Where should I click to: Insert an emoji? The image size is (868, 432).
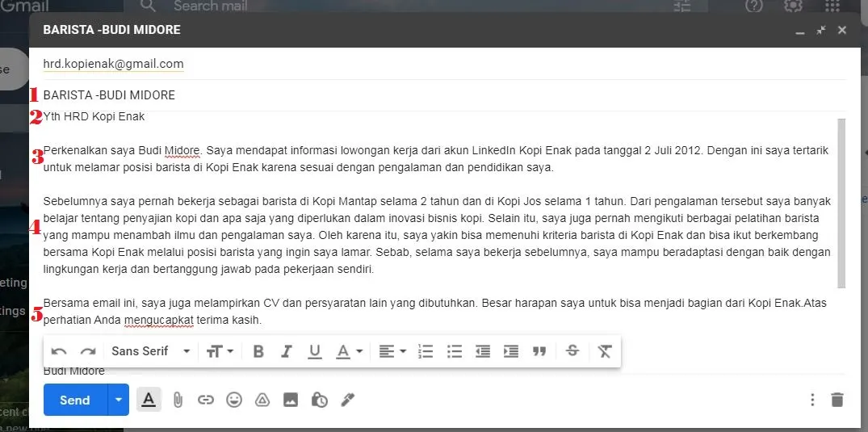tap(234, 400)
